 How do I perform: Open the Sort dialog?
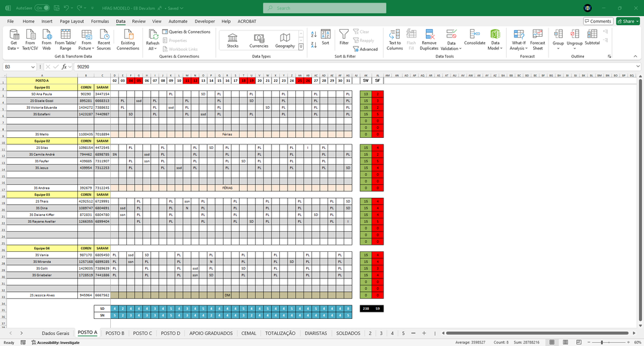pos(326,37)
